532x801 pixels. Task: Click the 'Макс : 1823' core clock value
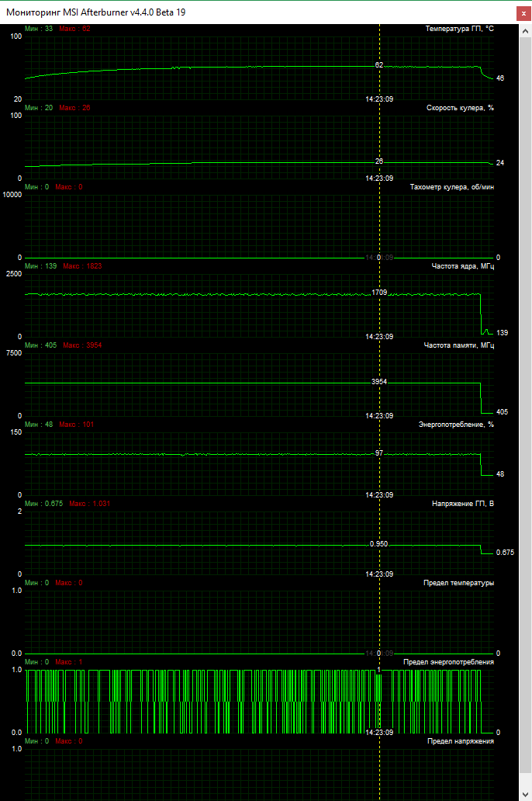pyautogui.click(x=82, y=266)
